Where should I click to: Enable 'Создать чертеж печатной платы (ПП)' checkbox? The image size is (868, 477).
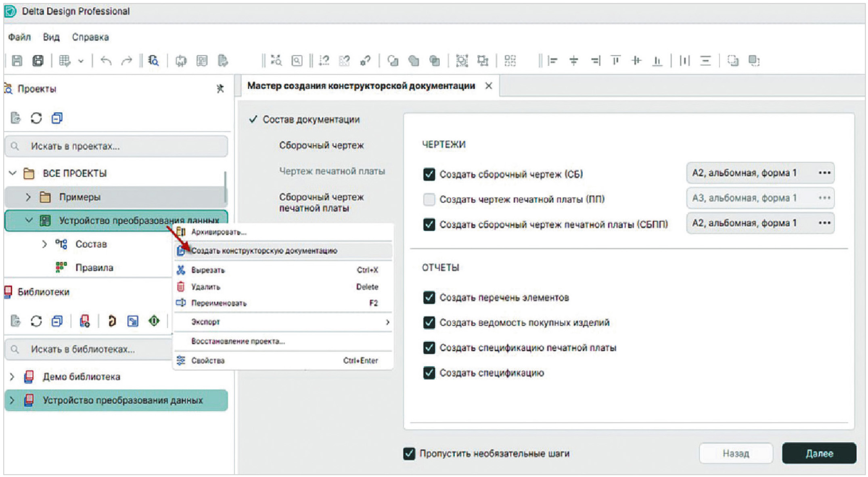click(x=429, y=199)
